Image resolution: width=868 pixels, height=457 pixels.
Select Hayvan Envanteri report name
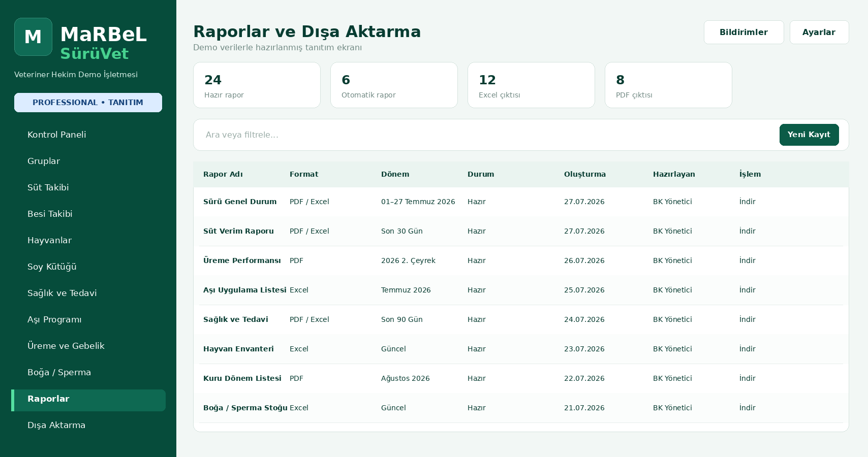(238, 349)
